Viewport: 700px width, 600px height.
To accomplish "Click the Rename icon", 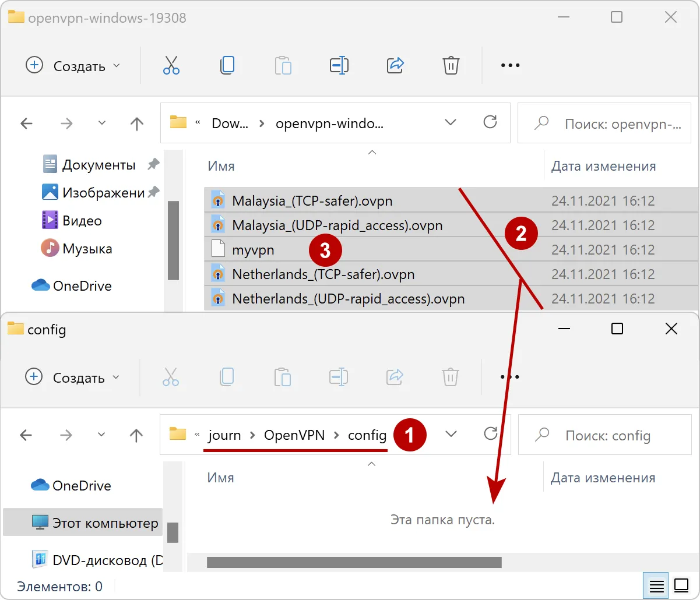I will pos(339,65).
